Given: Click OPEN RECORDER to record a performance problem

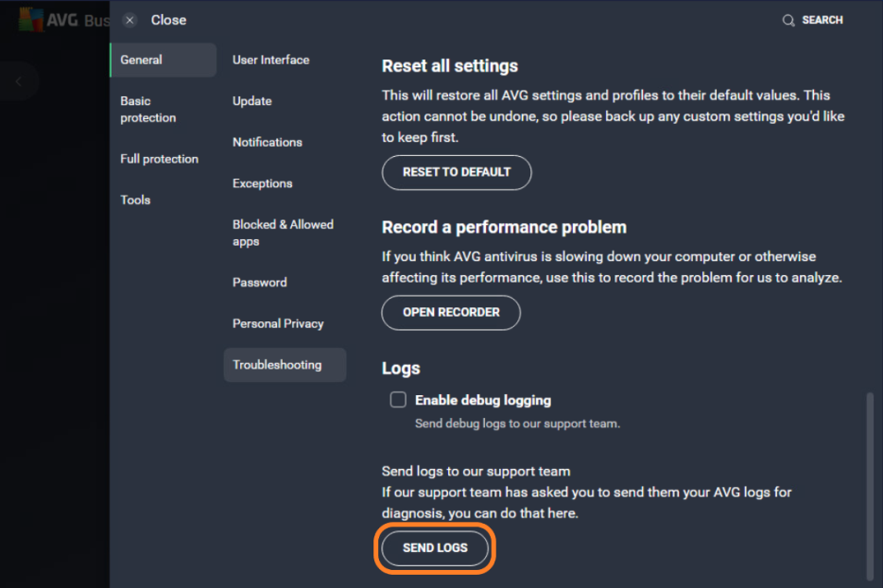Looking at the screenshot, I should pyautogui.click(x=450, y=313).
